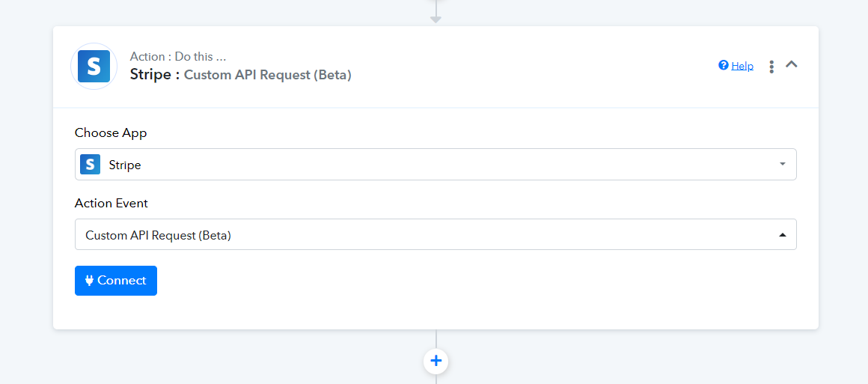Open the three-dot action options menu

771,67
